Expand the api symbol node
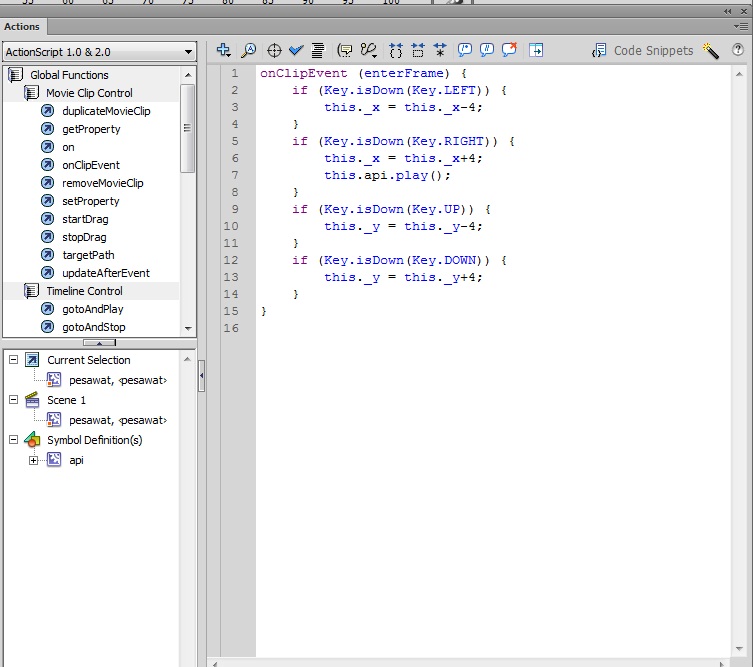This screenshot has height=667, width=753. point(33,461)
